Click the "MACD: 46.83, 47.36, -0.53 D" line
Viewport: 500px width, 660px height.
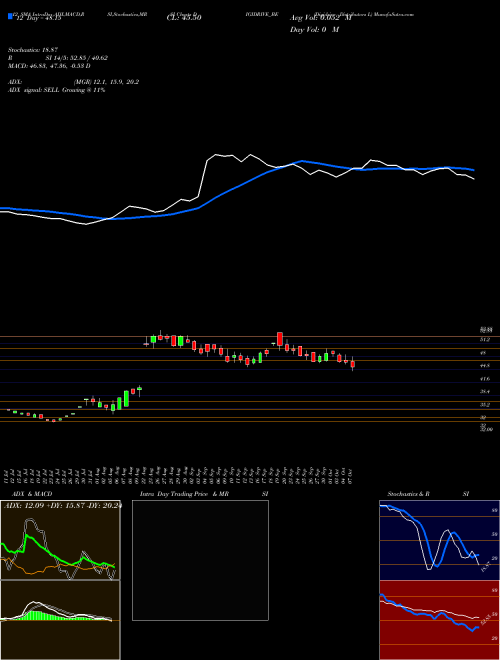pyautogui.click(x=49, y=66)
